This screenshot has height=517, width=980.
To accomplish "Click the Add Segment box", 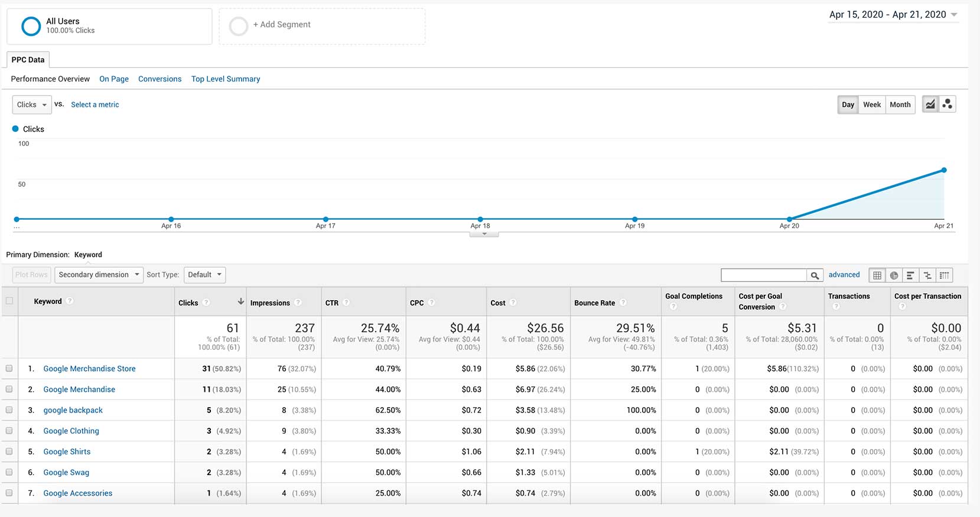I will 322,26.
